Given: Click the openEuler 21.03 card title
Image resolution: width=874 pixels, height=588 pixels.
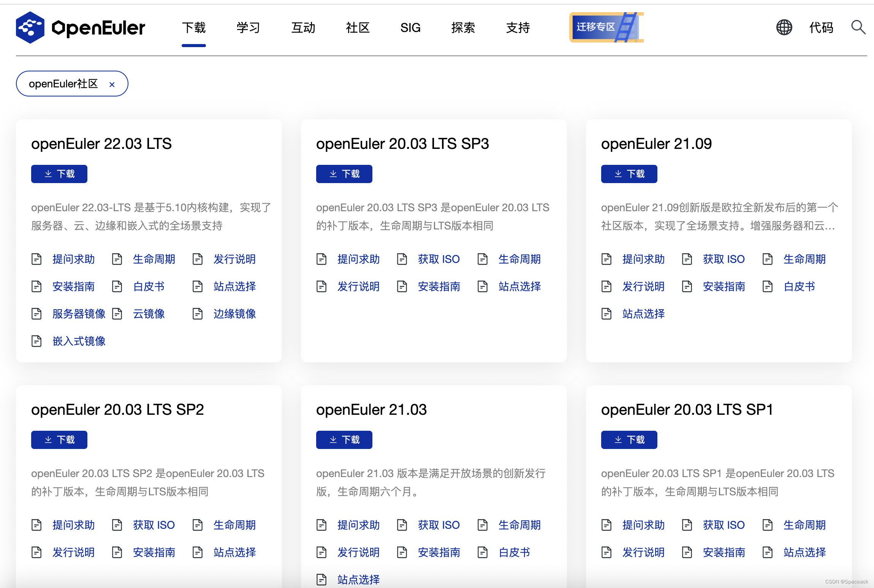Looking at the screenshot, I should coord(372,410).
